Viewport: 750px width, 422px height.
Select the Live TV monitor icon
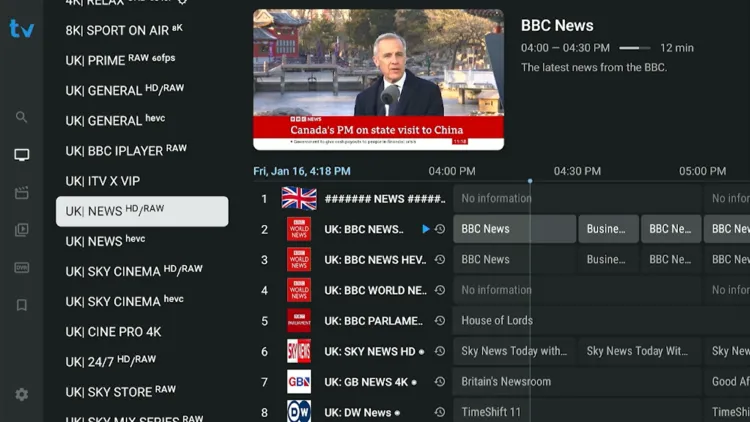coord(22,155)
